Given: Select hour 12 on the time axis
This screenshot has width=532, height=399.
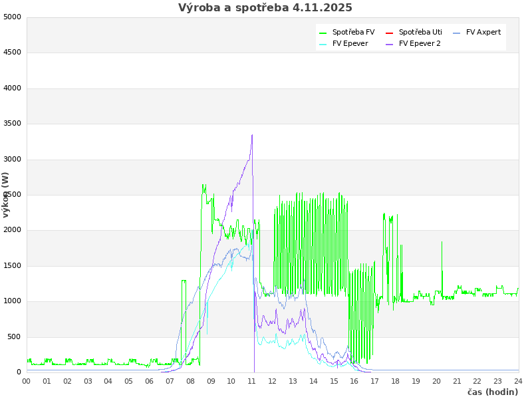Looking at the screenshot, I should click(x=273, y=381).
